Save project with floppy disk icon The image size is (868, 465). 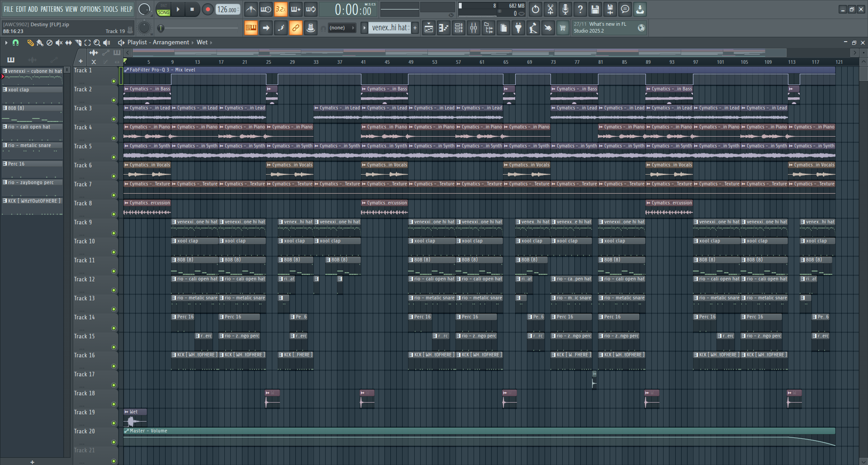[x=595, y=9]
